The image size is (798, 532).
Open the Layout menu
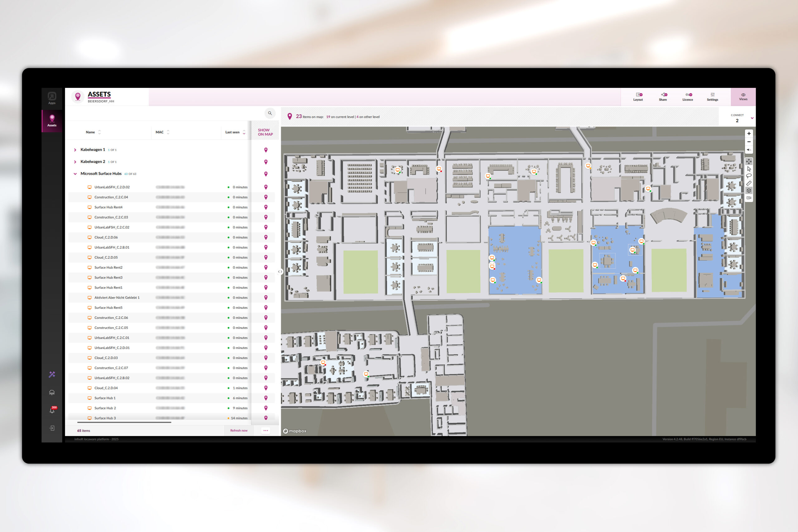click(x=638, y=97)
